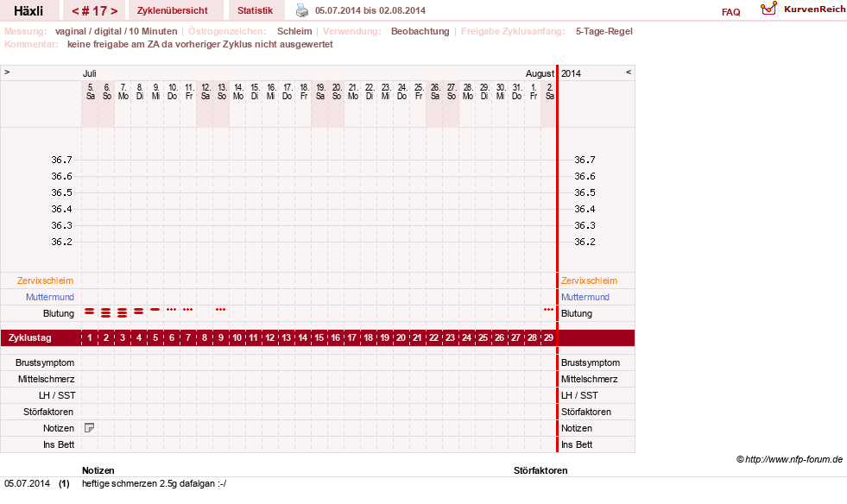Open the note icon on cycle day 1

coord(89,428)
